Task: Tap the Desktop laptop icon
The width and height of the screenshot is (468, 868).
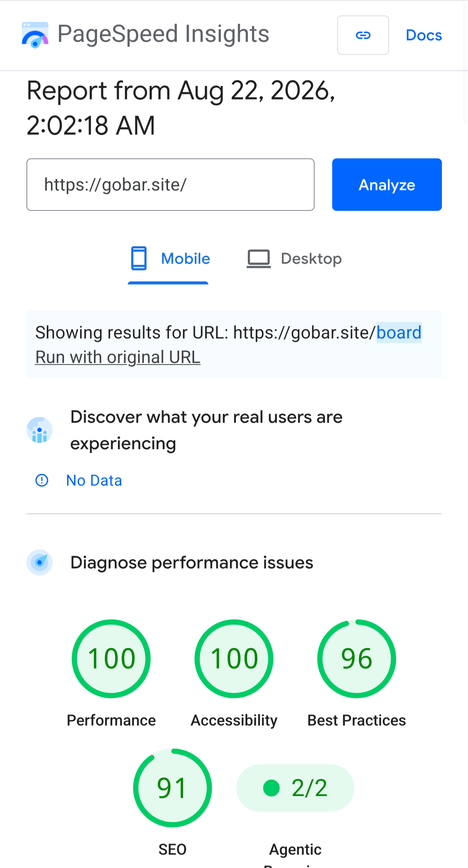Action: (259, 259)
